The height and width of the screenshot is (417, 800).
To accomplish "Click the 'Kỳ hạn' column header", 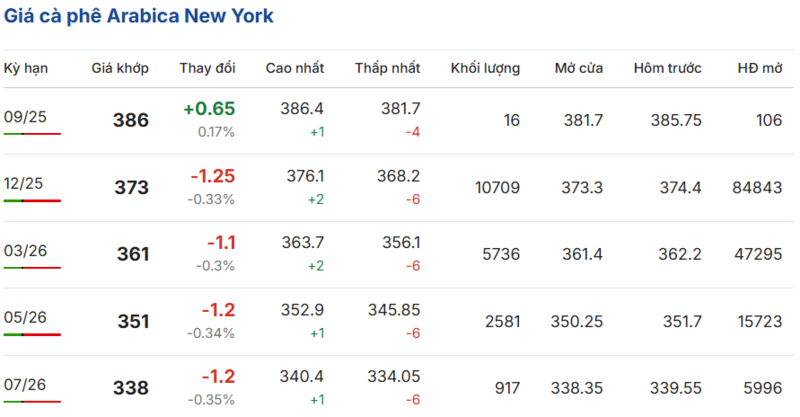I will [x=26, y=69].
